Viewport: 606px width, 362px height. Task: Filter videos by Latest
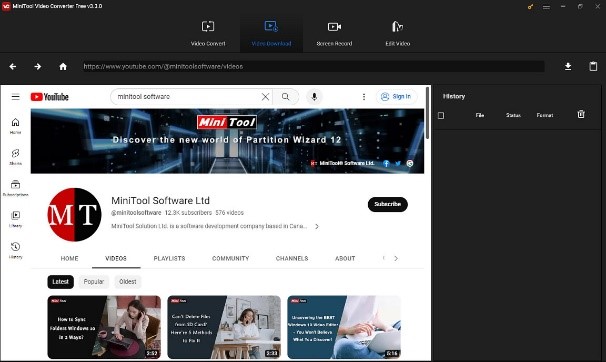(x=60, y=282)
